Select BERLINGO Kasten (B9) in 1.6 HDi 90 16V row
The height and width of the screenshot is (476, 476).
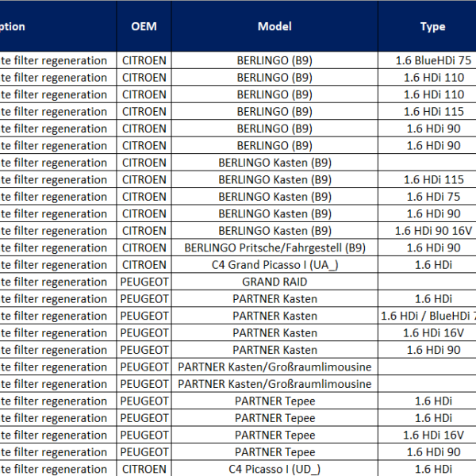pos(274,230)
